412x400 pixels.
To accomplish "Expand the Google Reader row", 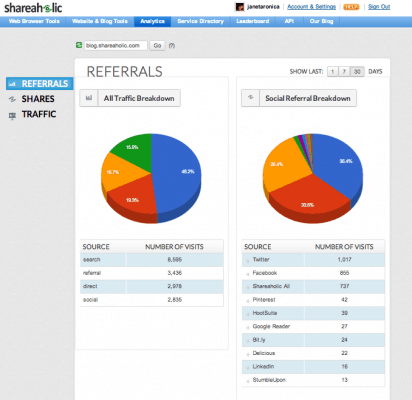I will click(248, 327).
